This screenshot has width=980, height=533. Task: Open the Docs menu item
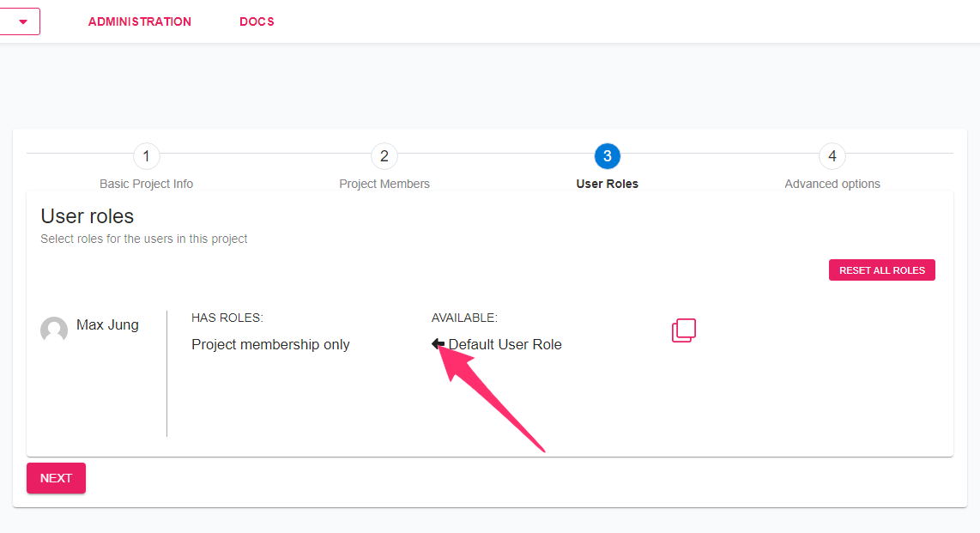(x=257, y=21)
